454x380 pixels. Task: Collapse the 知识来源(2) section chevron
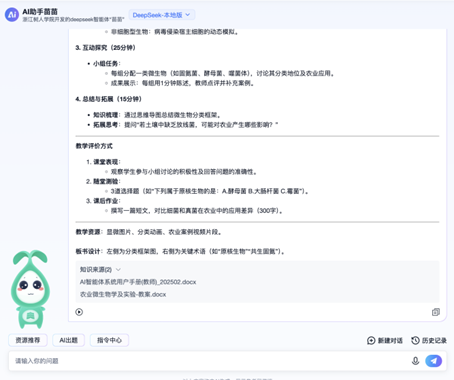(x=118, y=269)
